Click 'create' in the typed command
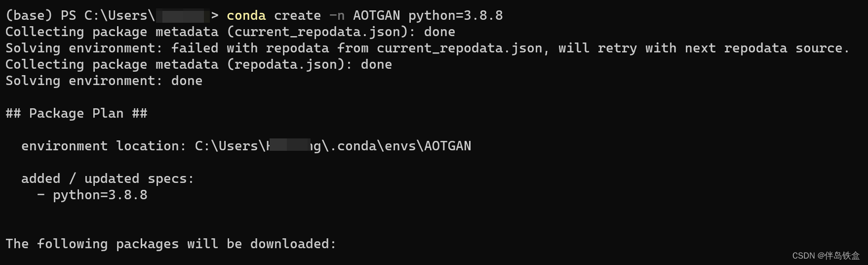The image size is (868, 265). coord(297,16)
